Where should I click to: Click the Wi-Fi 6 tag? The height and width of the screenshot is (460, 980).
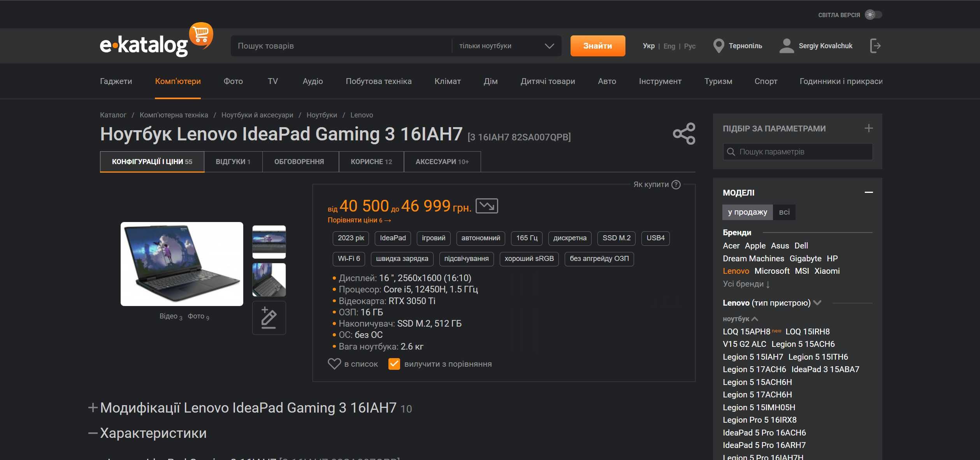coord(349,259)
